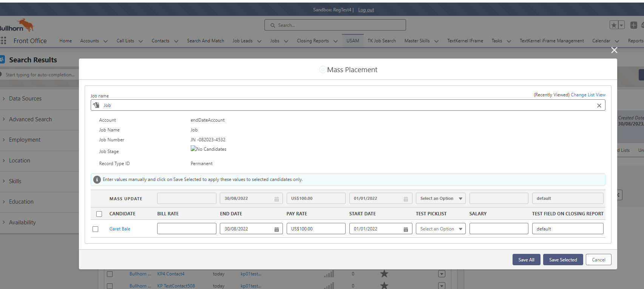
Task: Open calendar picker for Garet Bale start date
Action: (x=406, y=229)
